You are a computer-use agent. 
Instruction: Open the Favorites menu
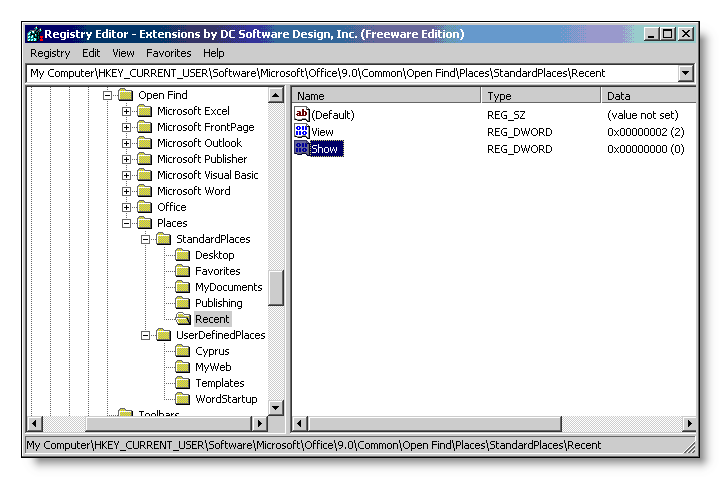coord(168,53)
